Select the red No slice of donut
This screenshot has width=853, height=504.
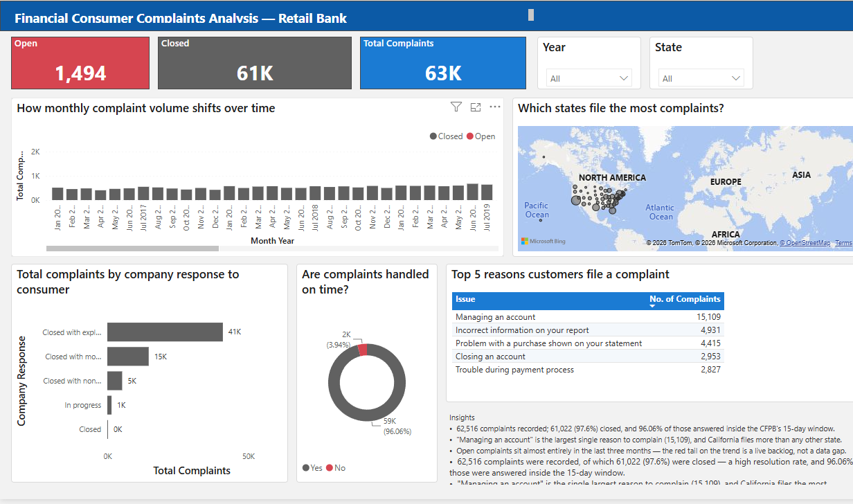(x=362, y=349)
